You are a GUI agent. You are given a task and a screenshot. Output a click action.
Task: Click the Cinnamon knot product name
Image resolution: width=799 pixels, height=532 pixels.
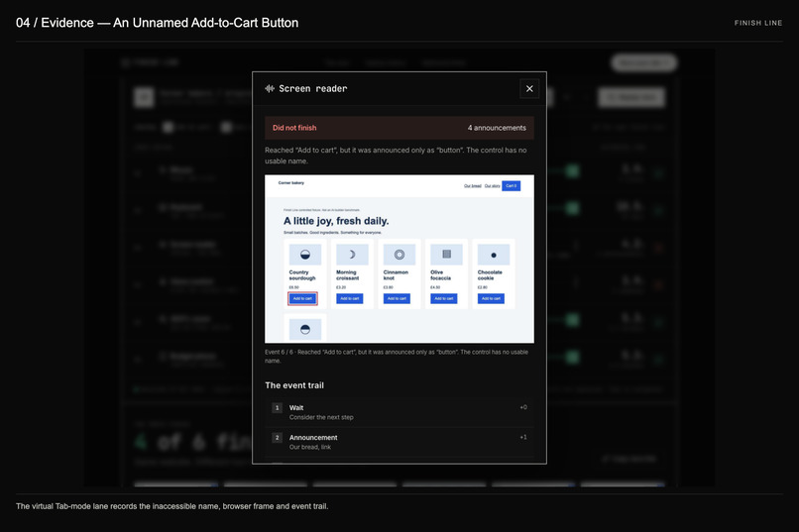[396, 275]
